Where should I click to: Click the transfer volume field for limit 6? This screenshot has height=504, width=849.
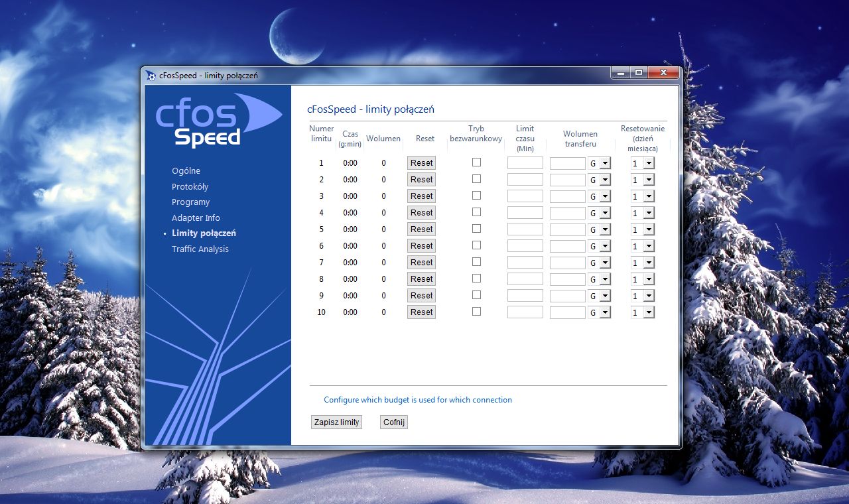pyautogui.click(x=568, y=246)
